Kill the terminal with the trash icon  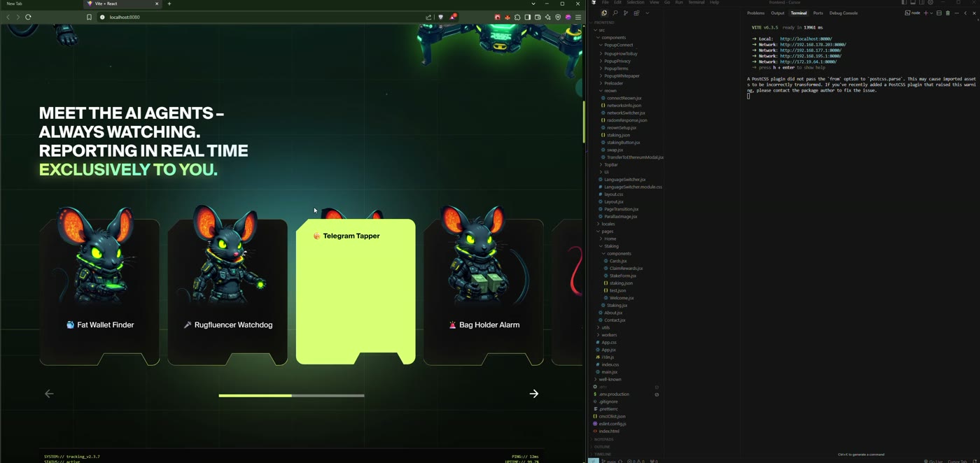(948, 13)
